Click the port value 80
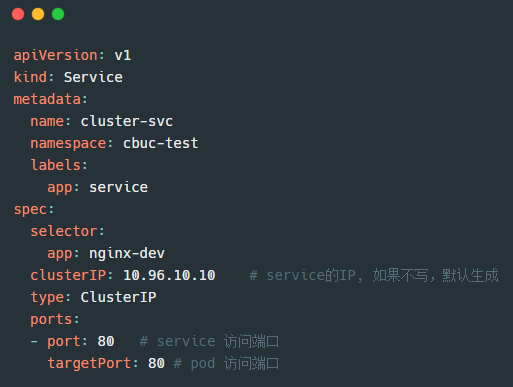The image size is (513, 387). point(106,341)
